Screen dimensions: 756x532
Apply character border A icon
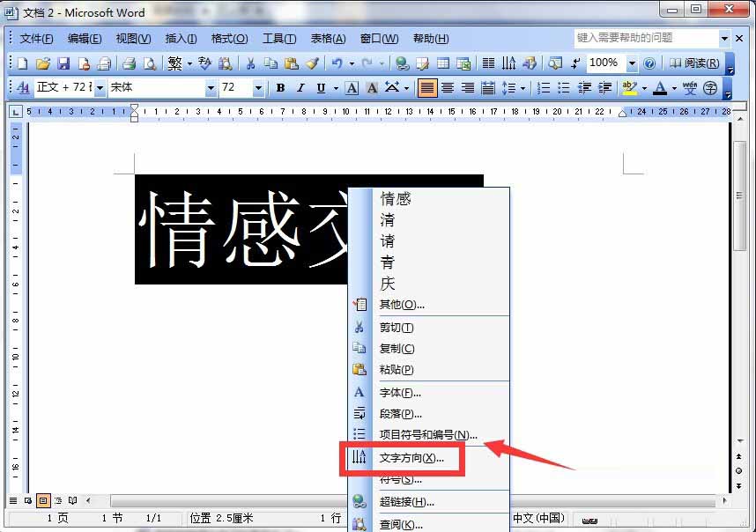(352, 88)
